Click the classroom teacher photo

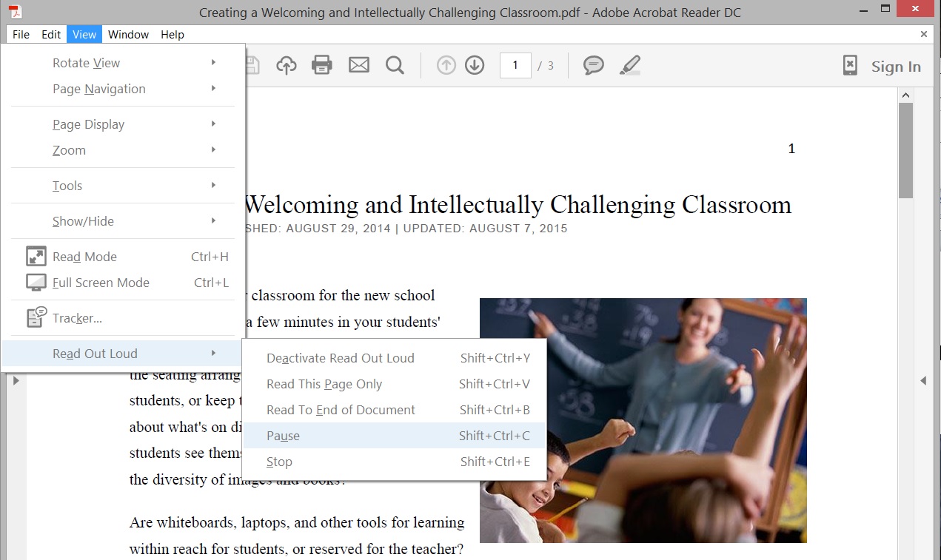click(643, 420)
